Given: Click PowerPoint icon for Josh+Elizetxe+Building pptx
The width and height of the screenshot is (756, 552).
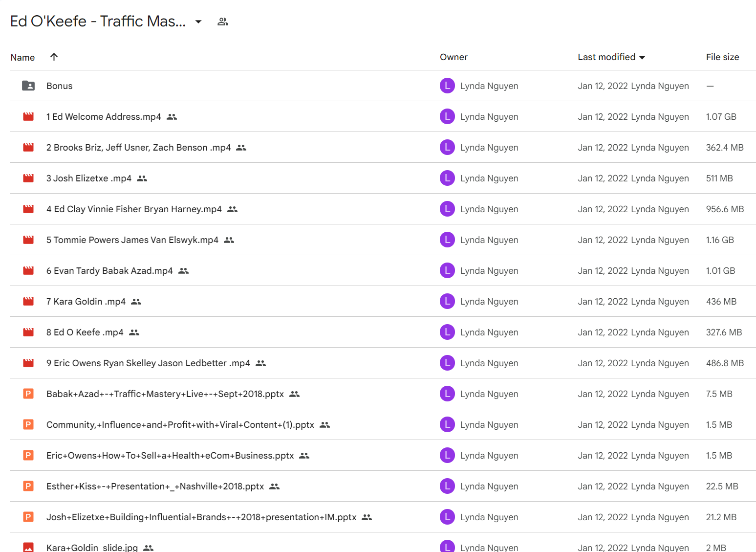Looking at the screenshot, I should tap(28, 517).
